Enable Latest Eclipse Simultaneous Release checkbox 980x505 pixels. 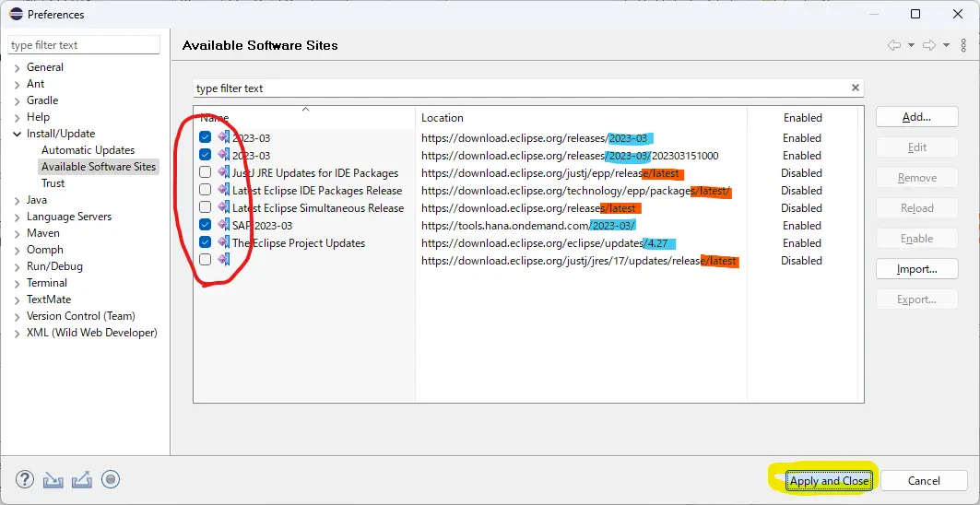click(x=205, y=207)
